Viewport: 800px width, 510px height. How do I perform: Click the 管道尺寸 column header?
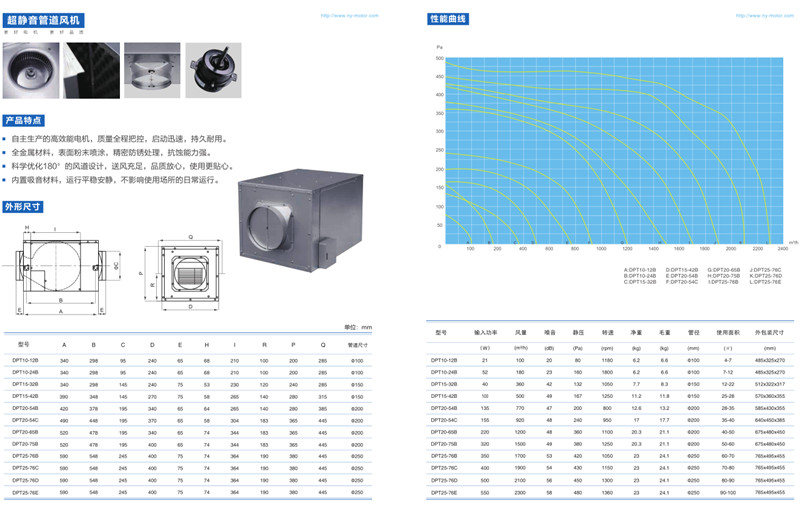358,347
